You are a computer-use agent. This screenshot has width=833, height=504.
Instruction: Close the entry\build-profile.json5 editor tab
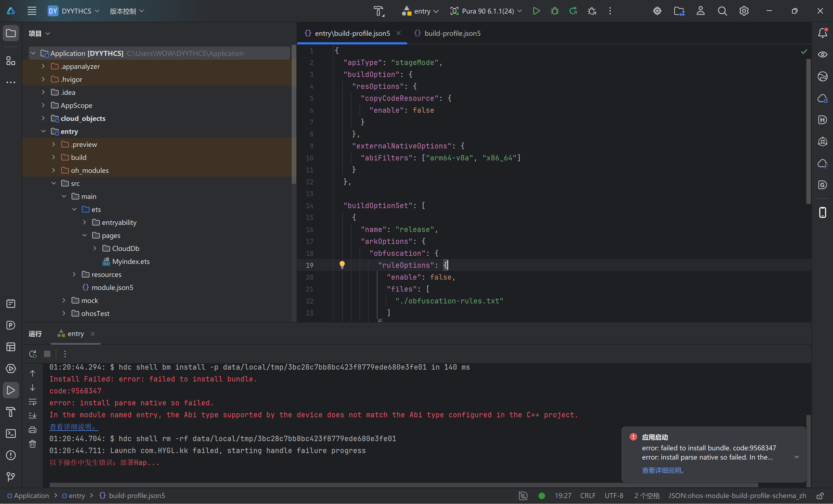399,33
